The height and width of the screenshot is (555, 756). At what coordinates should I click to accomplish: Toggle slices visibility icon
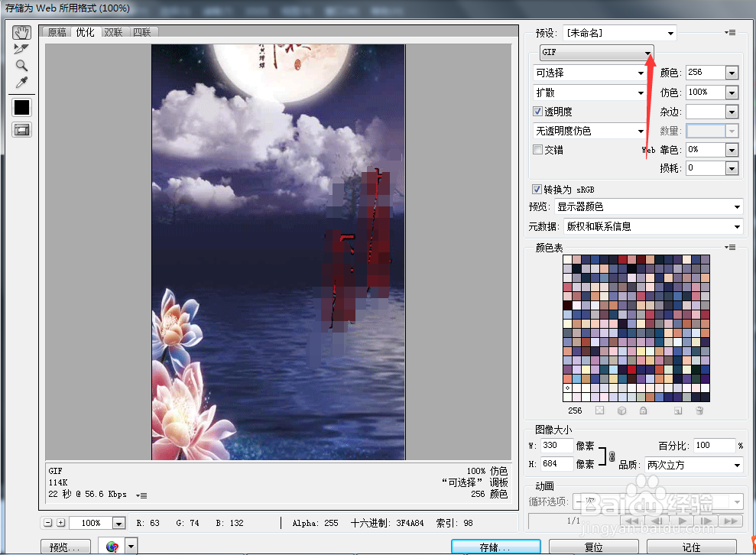tap(21, 130)
